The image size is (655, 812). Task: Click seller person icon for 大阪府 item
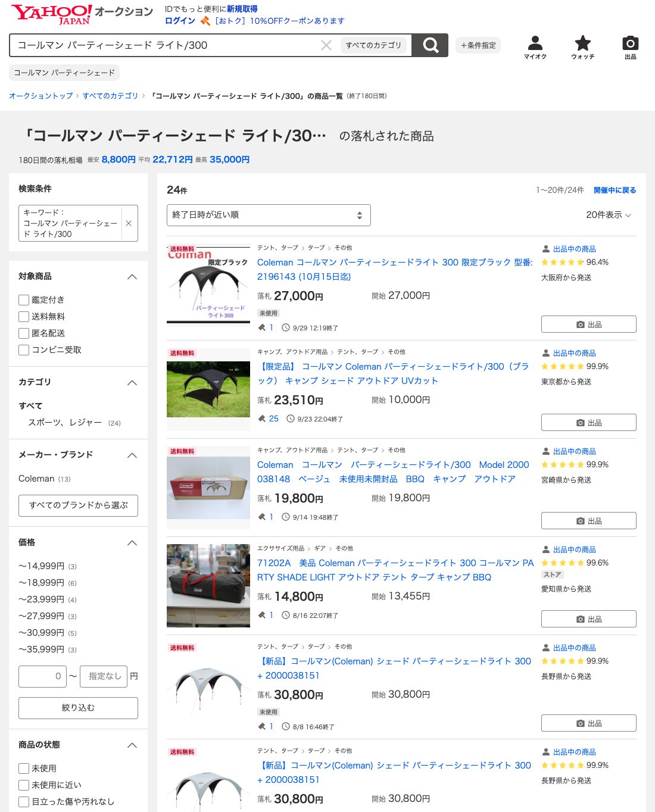click(x=546, y=249)
